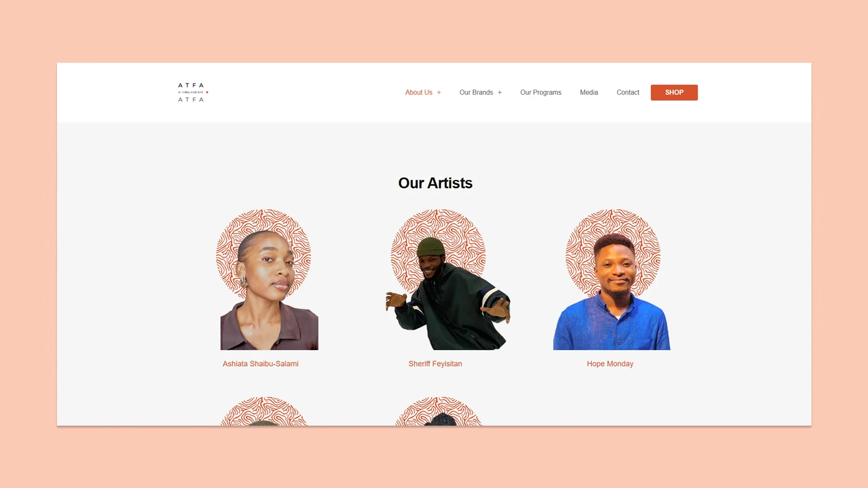This screenshot has height=488, width=868.
Task: Click the orange SHOP button
Action: click(674, 92)
